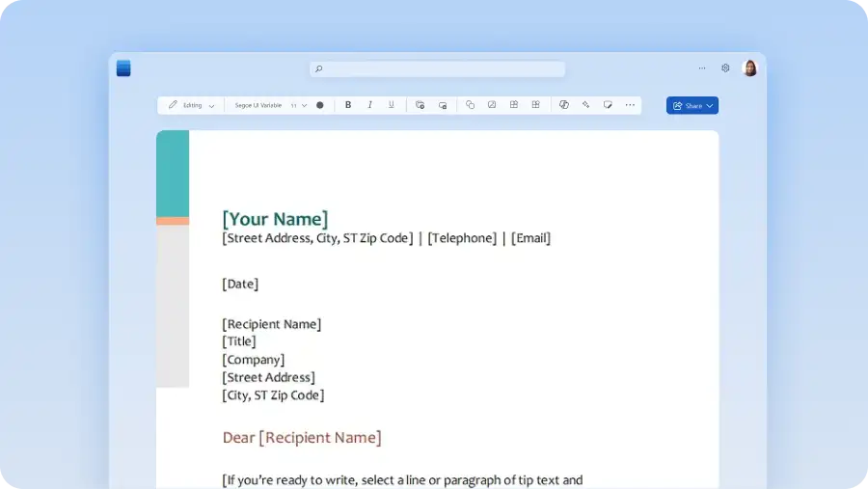Viewport: 868px width, 489px height.
Task: Click the designer sparkle icon
Action: pyautogui.click(x=585, y=105)
